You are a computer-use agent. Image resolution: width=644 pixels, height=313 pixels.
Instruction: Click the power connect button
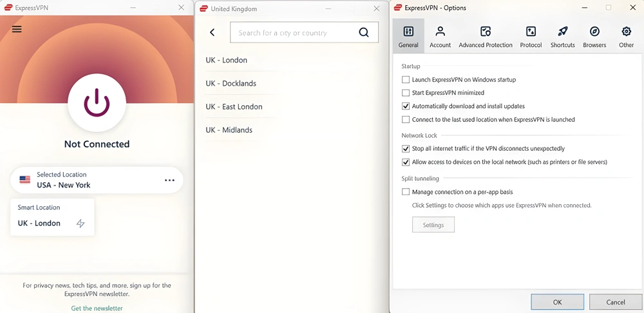coord(97,102)
